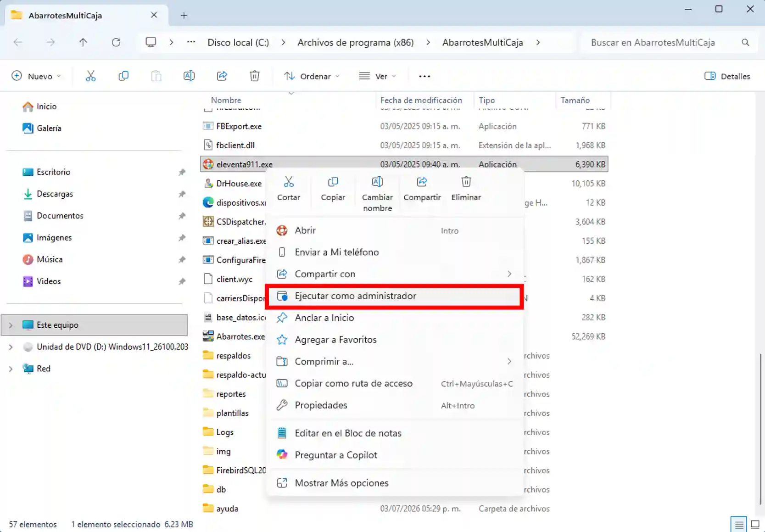Choose Cambiar nombre in the context menu
Screen dimensions: 765x532
point(377,194)
